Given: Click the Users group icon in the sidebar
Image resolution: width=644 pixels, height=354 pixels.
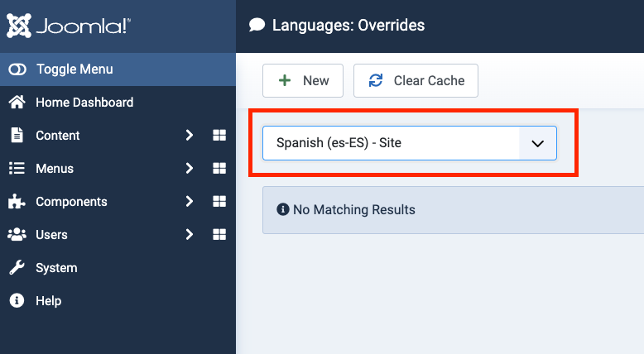Looking at the screenshot, I should 17,235.
